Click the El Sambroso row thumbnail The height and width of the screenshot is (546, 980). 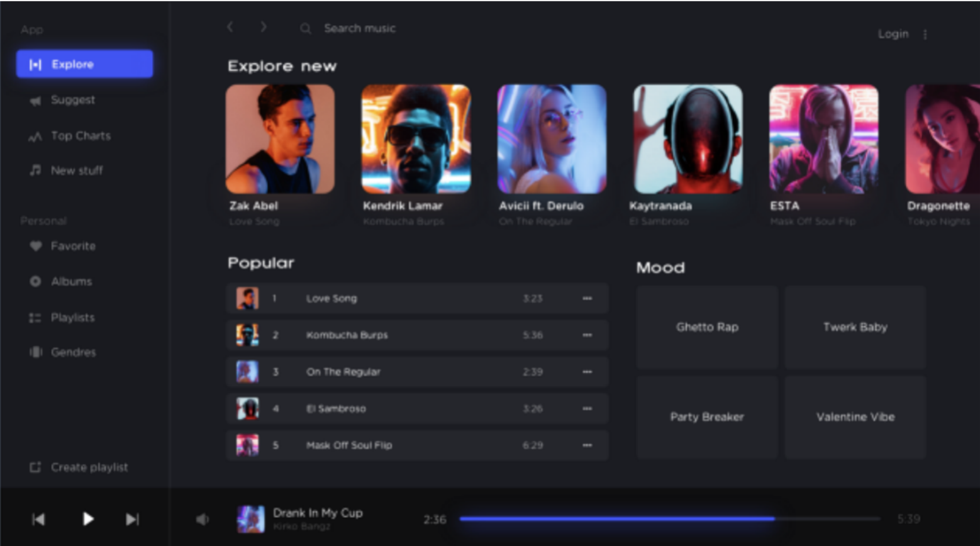pos(247,408)
